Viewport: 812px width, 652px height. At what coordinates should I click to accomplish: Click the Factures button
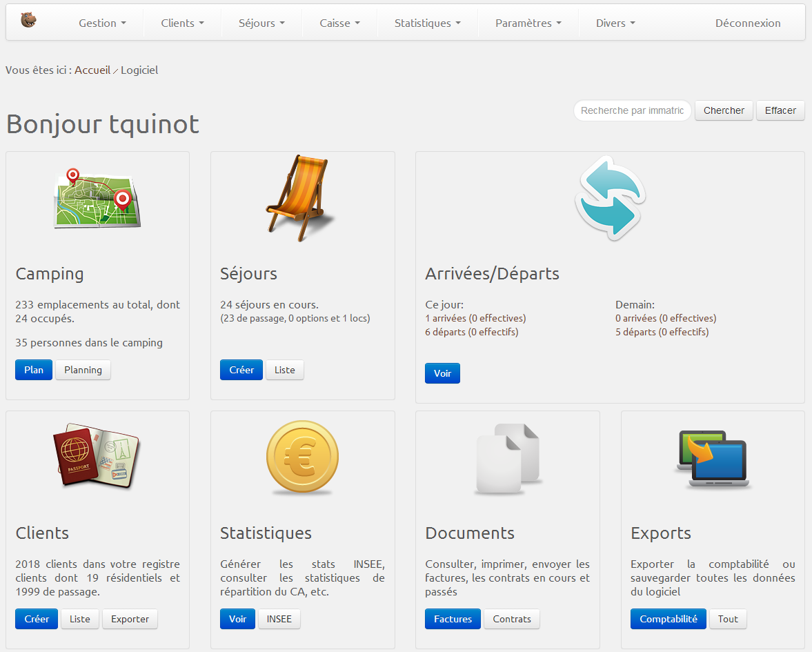(x=453, y=619)
